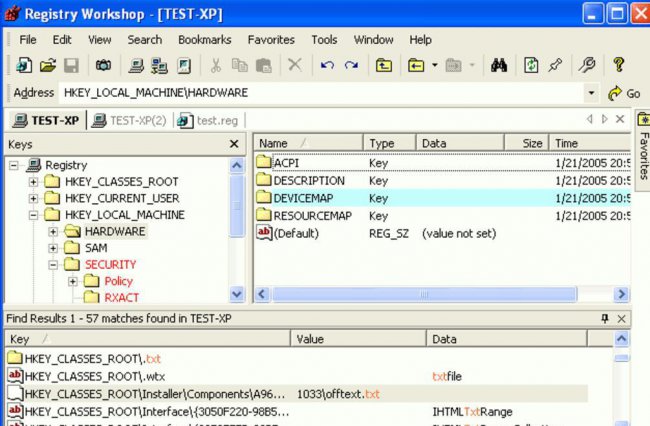Pin the Find Results panel
This screenshot has width=650, height=426.
[605, 318]
